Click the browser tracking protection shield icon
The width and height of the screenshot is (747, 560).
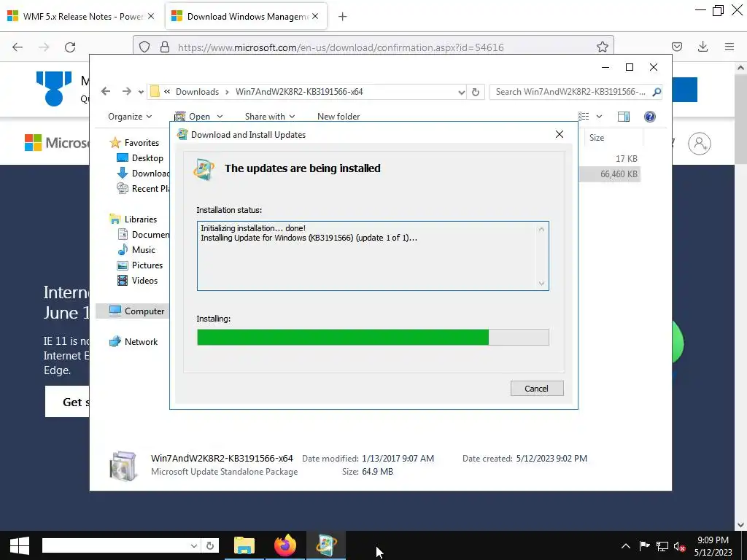click(145, 47)
